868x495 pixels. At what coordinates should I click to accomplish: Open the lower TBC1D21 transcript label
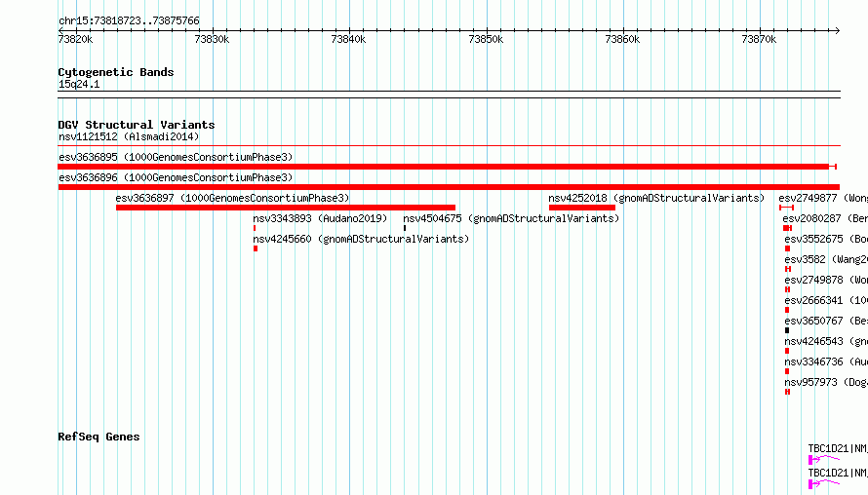pos(838,473)
